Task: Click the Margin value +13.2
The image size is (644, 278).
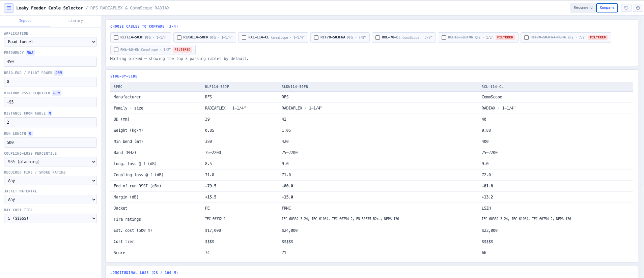Action: (x=487, y=197)
